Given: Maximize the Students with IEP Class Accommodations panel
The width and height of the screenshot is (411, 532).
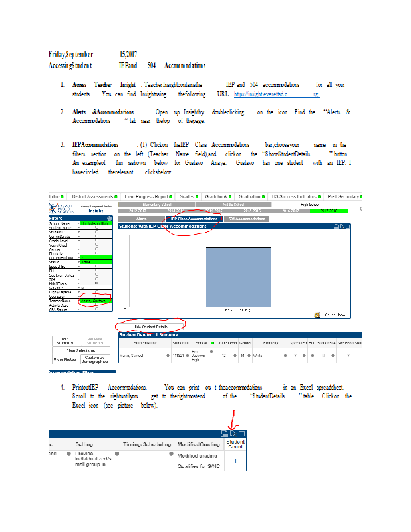Looking at the screenshot, I should point(348,226).
